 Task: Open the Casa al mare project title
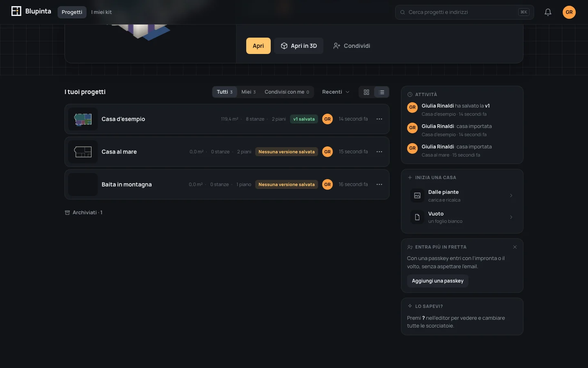click(x=119, y=152)
